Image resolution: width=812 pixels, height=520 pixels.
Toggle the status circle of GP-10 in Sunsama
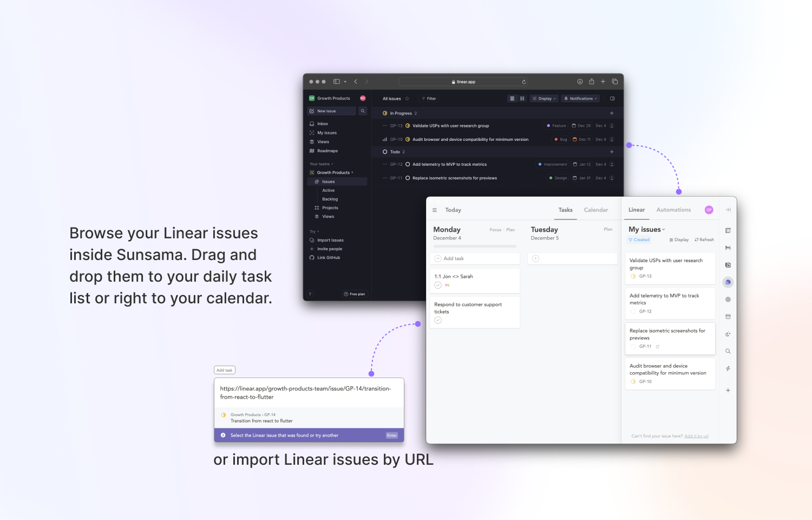click(x=633, y=382)
